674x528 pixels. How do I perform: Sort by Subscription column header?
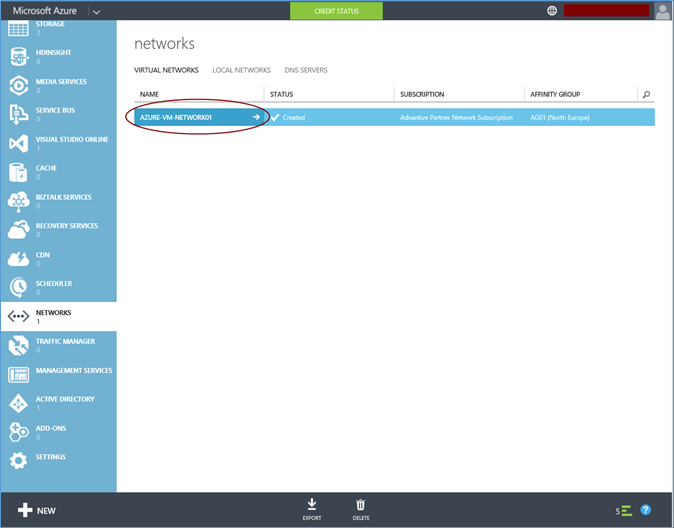[422, 94]
